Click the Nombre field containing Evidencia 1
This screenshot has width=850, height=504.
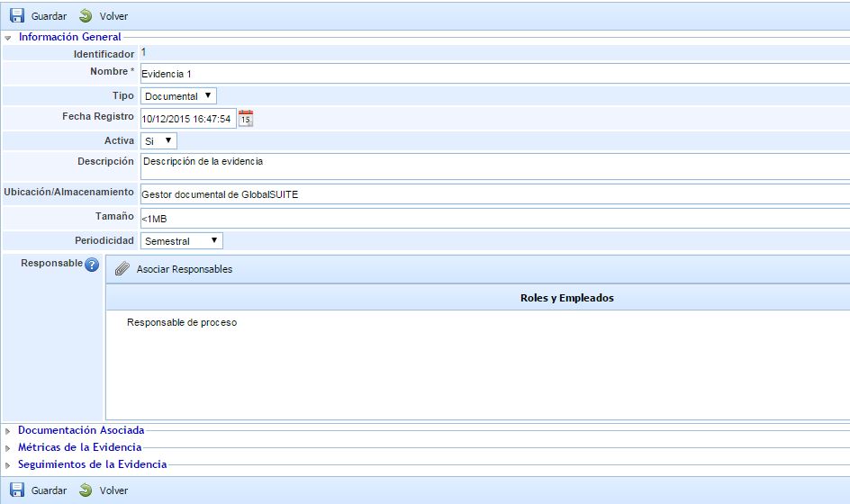pyautogui.click(x=493, y=74)
